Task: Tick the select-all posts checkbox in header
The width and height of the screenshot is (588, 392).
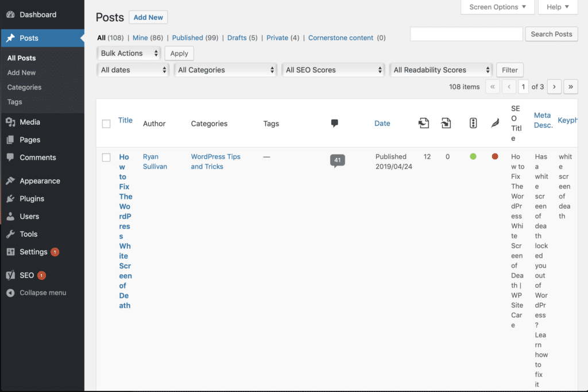Action: pyautogui.click(x=106, y=124)
